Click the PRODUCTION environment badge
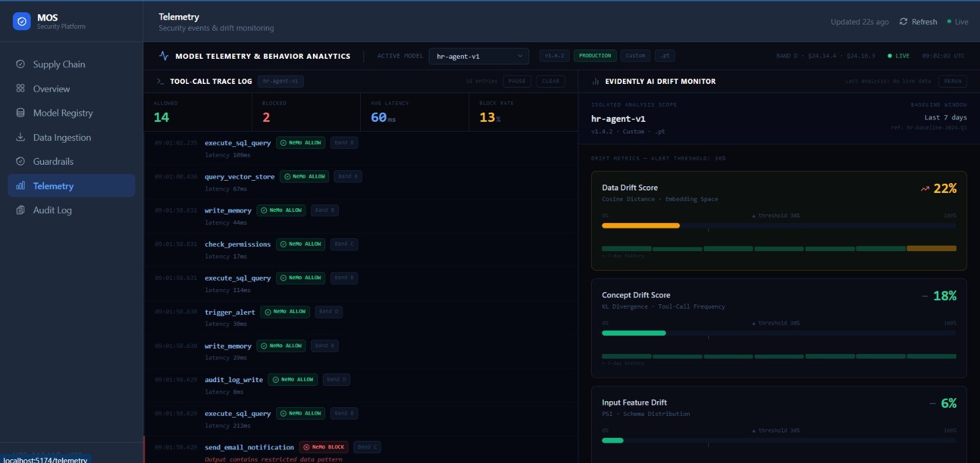This screenshot has width=980, height=463. coord(595,56)
